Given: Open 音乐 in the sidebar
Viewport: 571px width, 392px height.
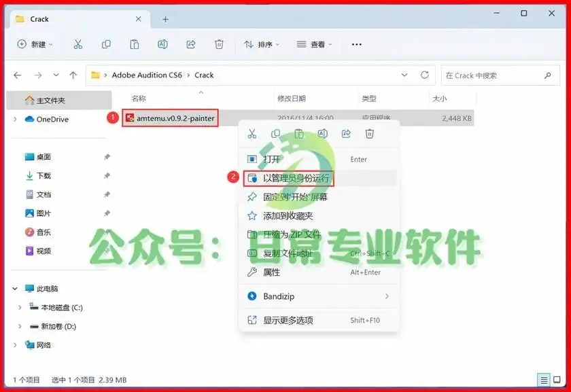Looking at the screenshot, I should click(x=38, y=232).
